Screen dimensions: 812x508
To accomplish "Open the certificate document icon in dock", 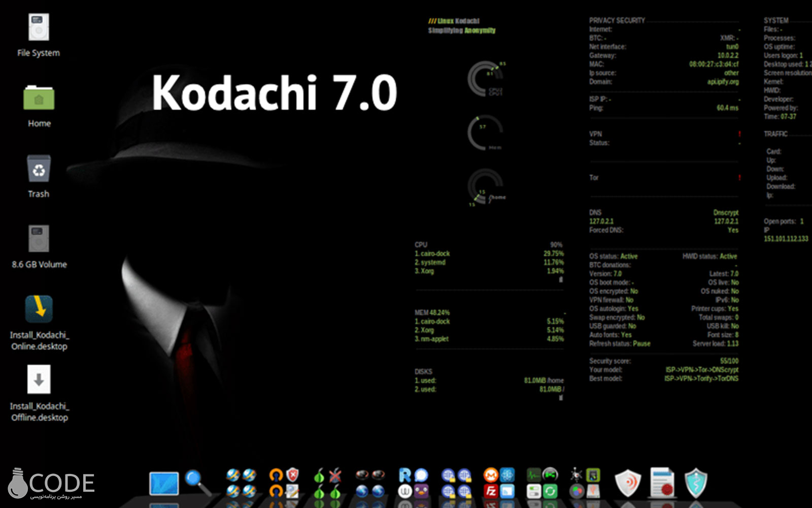I will (x=662, y=483).
